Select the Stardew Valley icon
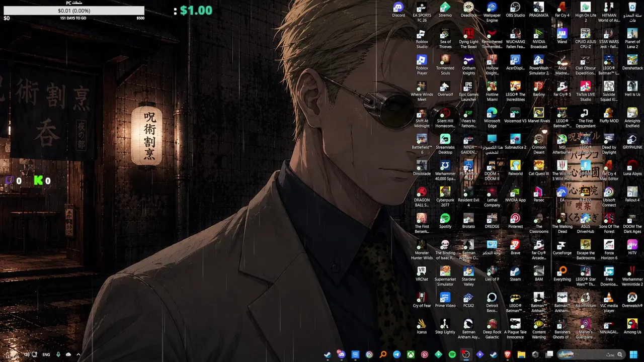644x362 pixels. click(x=468, y=276)
